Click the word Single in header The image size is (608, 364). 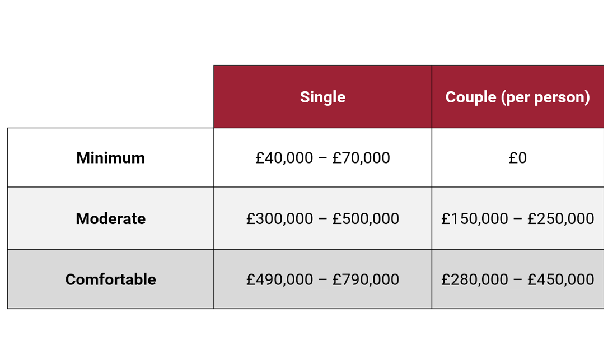pyautogui.click(x=322, y=97)
